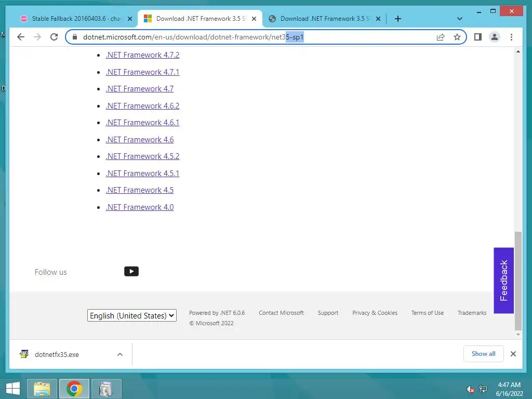Open the .NET Framework 4.5 link

coord(139,190)
